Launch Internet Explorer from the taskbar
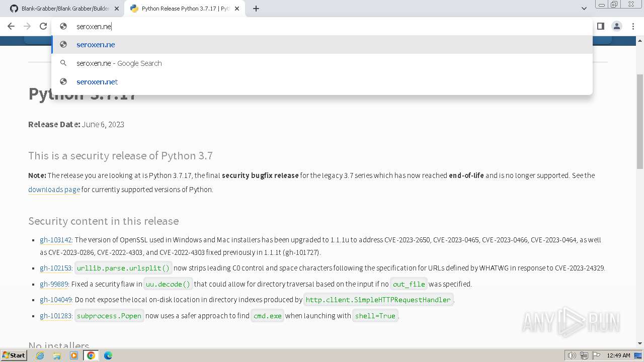 pos(40,355)
